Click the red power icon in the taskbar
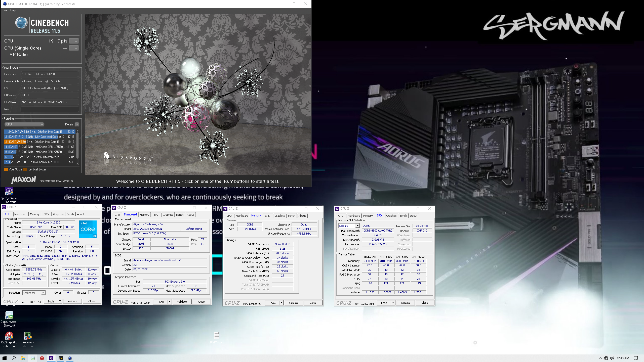 tap(42, 358)
